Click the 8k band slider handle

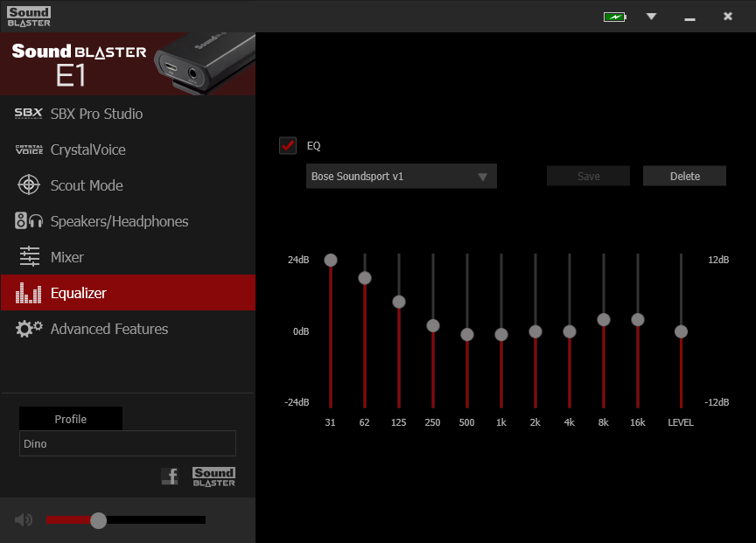(604, 319)
